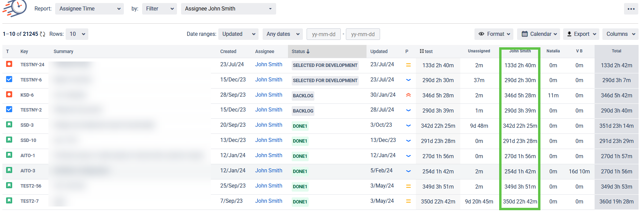644x220 pixels.
Task: Click the Time in Status app logo
Action: pyautogui.click(x=15, y=8)
